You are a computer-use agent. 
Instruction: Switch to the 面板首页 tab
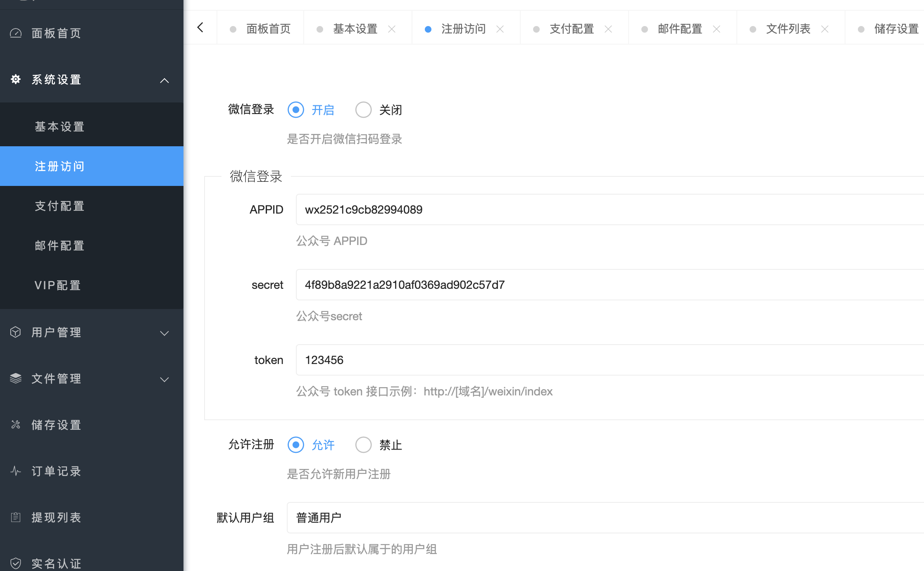260,29
